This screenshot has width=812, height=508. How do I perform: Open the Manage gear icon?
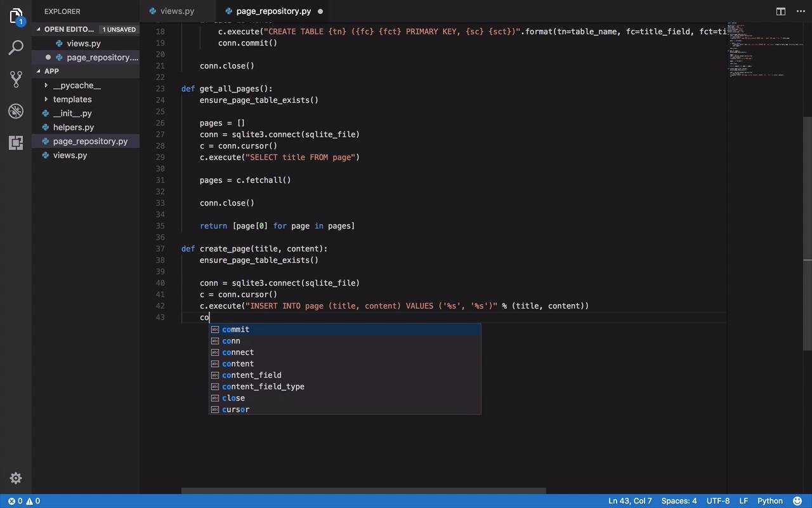click(16, 478)
